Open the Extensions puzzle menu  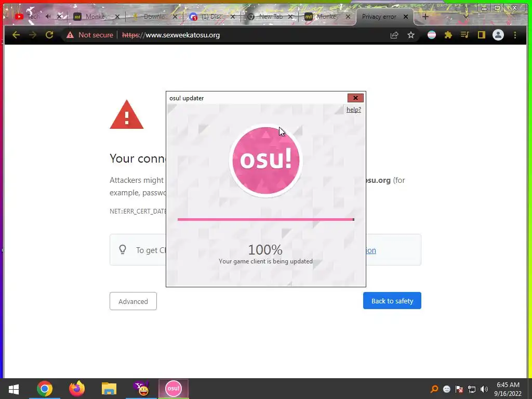tap(448, 35)
